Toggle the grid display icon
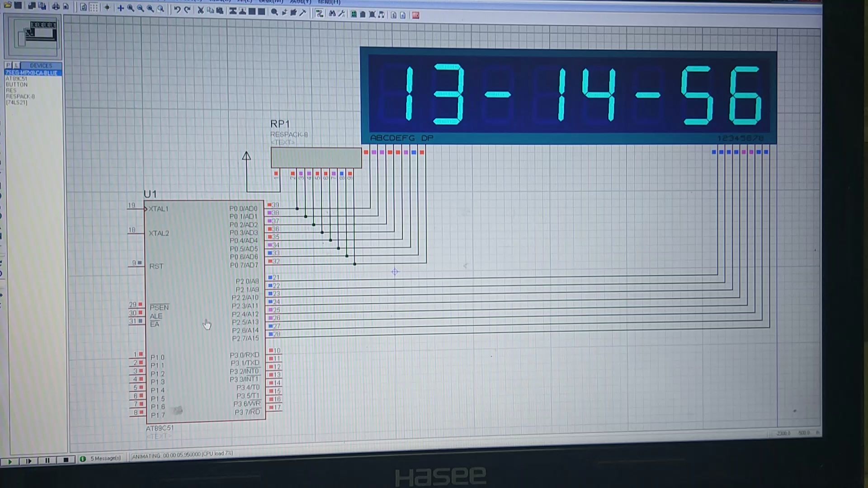868x488 pixels. 94,7
